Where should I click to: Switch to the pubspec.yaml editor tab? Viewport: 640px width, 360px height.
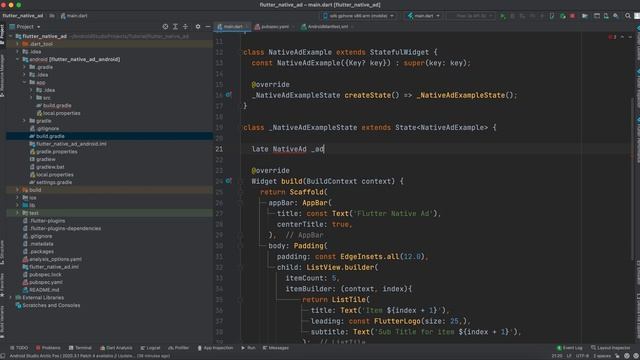pyautogui.click(x=274, y=27)
